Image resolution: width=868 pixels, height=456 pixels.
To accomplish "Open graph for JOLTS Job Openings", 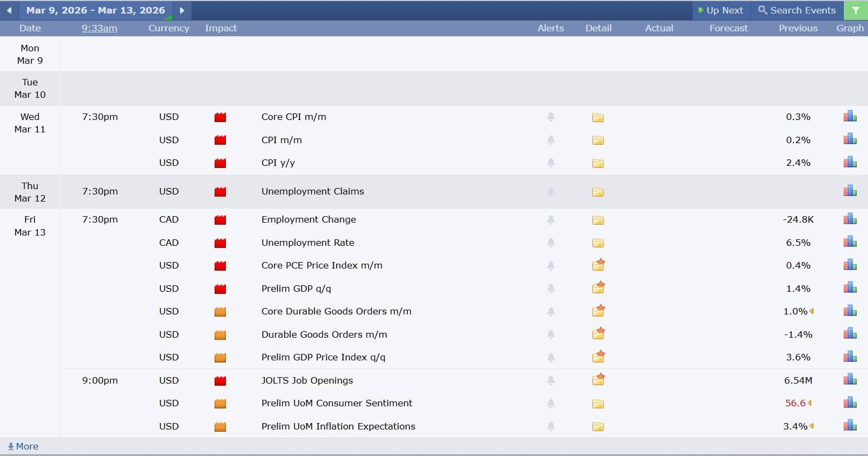I will click(850, 380).
